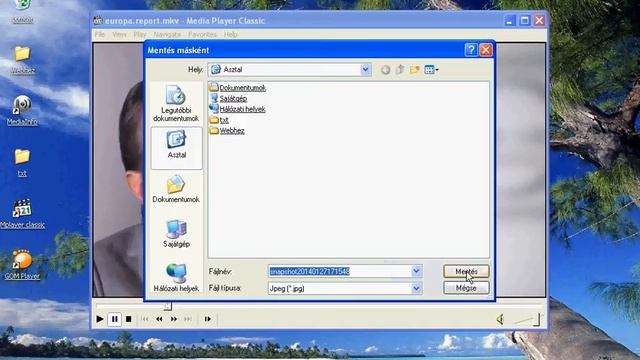This screenshot has width=640, height=360.
Task: Click the Stop button in the player
Action: click(x=129, y=319)
